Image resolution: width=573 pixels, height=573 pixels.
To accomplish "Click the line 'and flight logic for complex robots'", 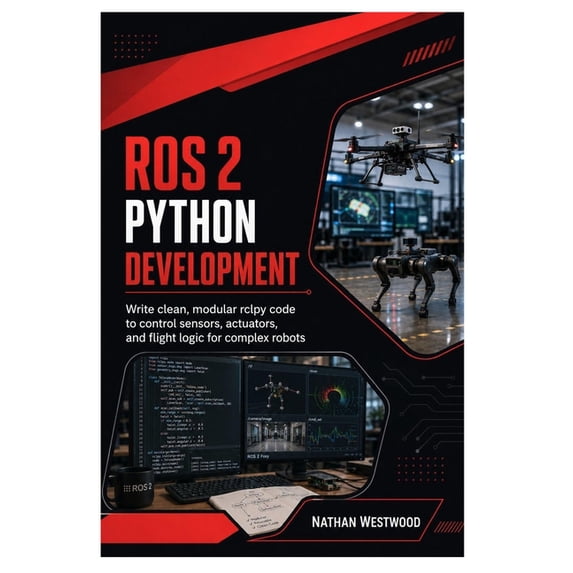I will tap(215, 338).
